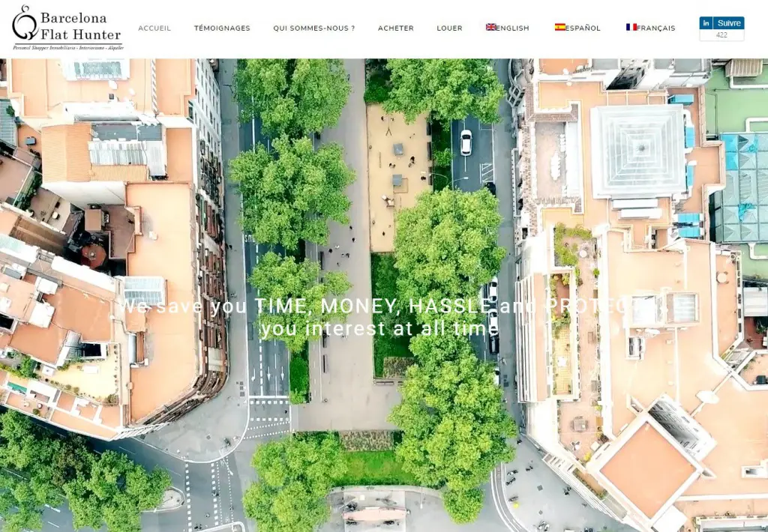The image size is (768, 532).
Task: Click the British flag icon
Action: point(491,27)
